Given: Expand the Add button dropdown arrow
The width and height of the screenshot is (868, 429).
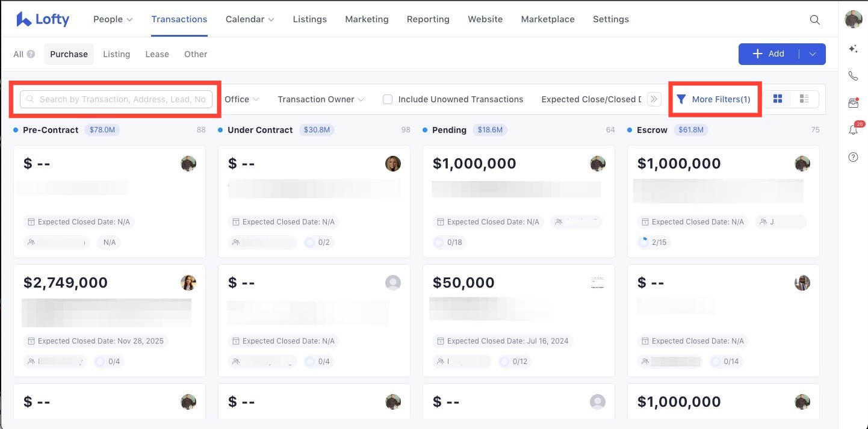Looking at the screenshot, I should (813, 54).
